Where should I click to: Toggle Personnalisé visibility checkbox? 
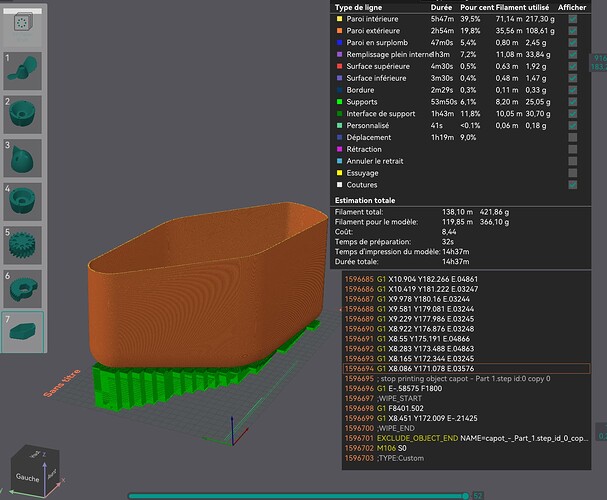[573, 125]
